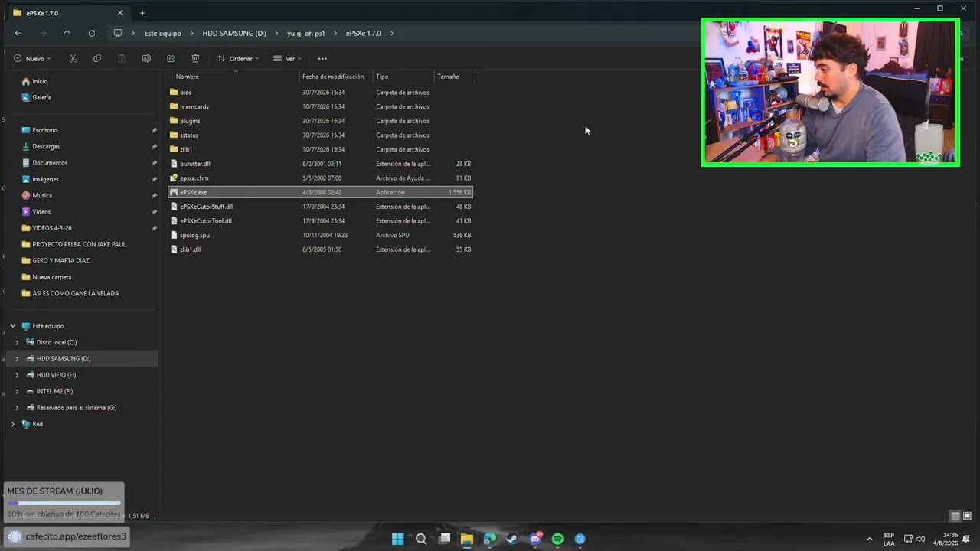Refresh the current folder view
The width and height of the screenshot is (980, 551).
pos(92,33)
